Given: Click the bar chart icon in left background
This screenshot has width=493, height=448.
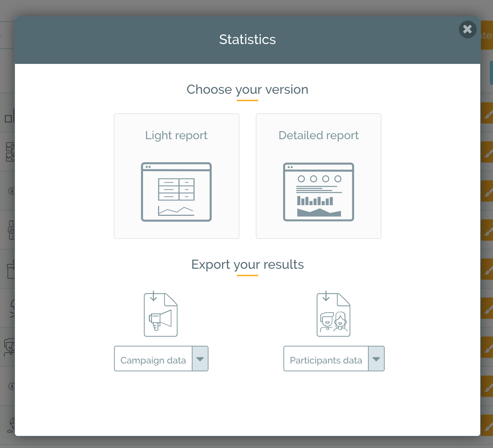Looking at the screenshot, I should (x=10, y=116).
